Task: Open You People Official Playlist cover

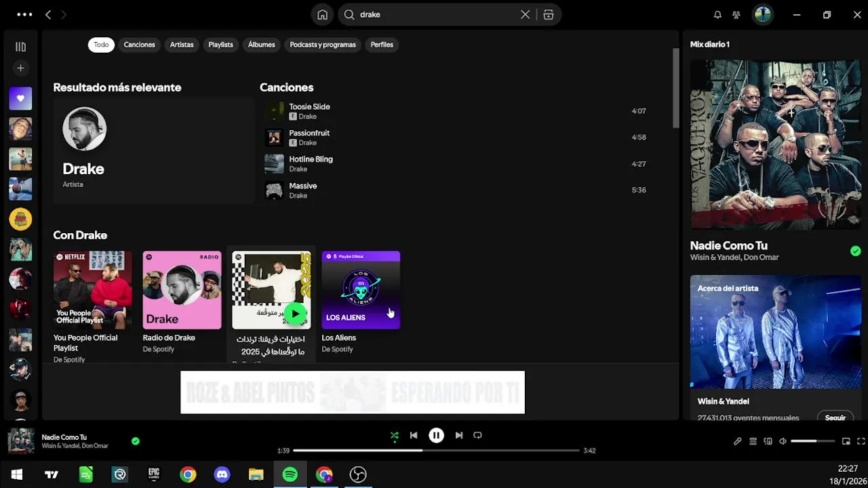Action: [93, 290]
